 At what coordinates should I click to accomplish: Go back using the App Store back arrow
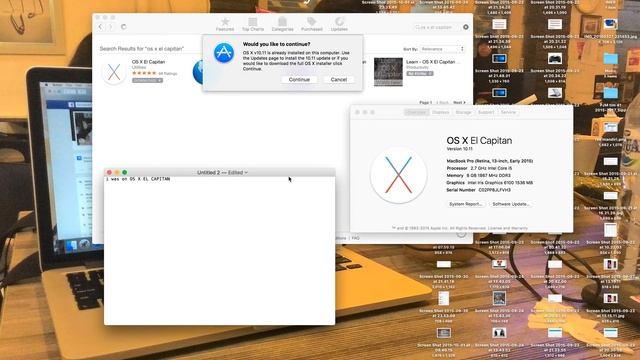coord(100,27)
